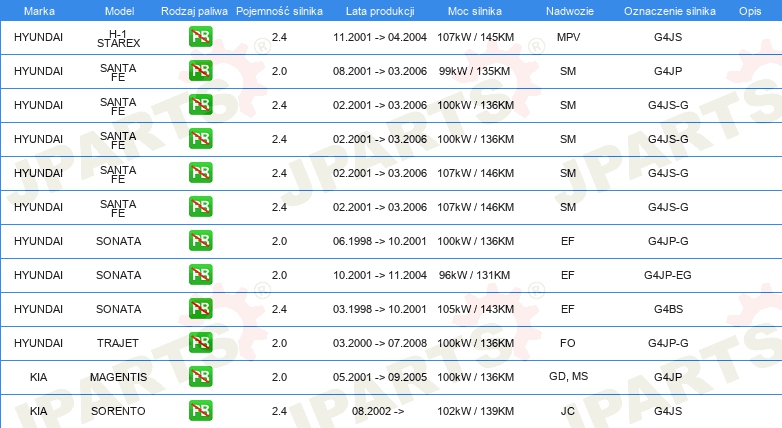Click the fuel icon in Sonata G4BS row
Viewport: 782px width, 428px height.
coord(200,308)
